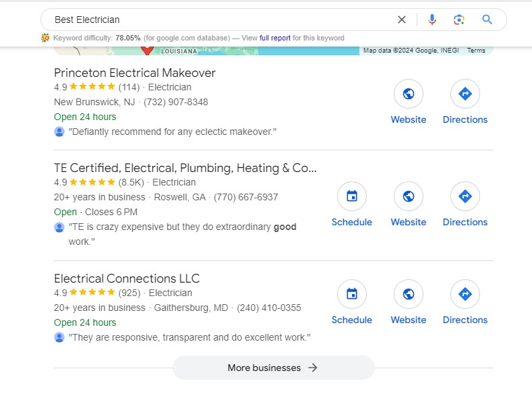Screen dimensions: 532x402
Task: Click 'Roswell, GA' location text
Action: [x=180, y=197]
